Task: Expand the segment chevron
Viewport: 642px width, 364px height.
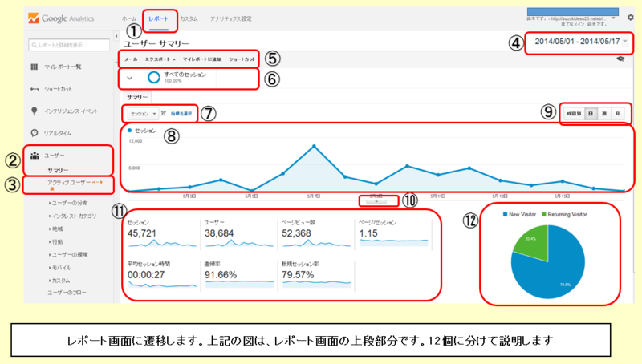Action: coord(130,78)
